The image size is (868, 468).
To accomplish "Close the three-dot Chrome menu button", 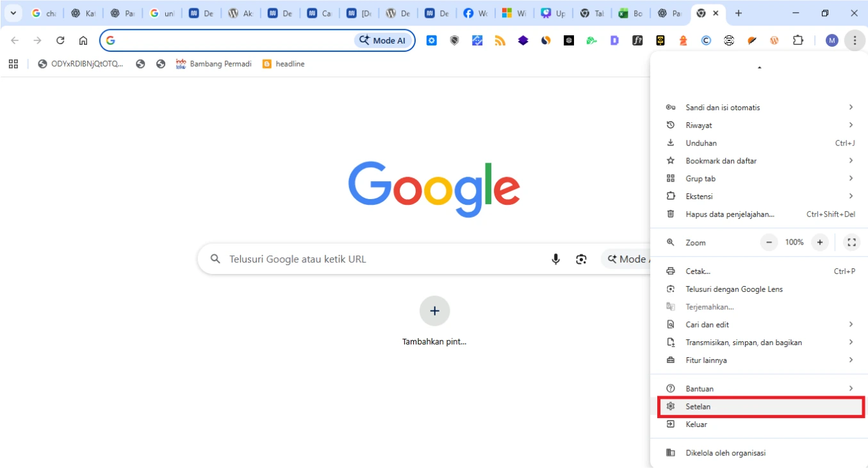I will (x=855, y=40).
